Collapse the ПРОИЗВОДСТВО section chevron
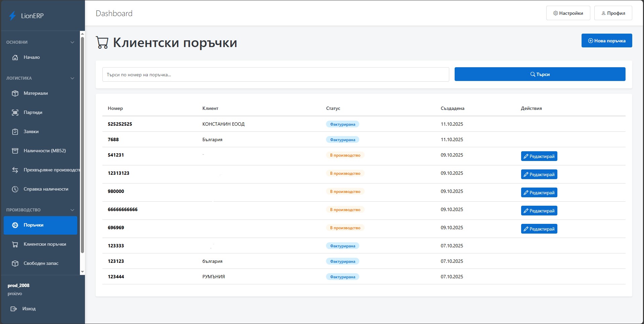The width and height of the screenshot is (644, 324). [x=72, y=210]
